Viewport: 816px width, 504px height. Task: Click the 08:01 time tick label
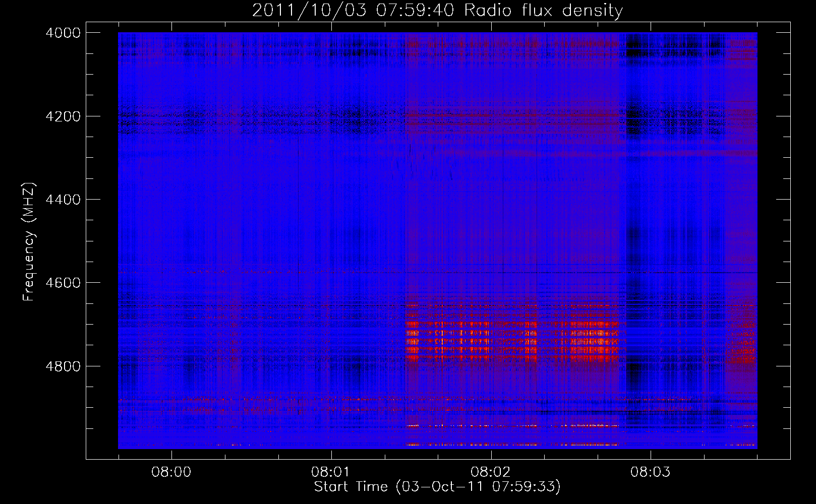coord(331,472)
